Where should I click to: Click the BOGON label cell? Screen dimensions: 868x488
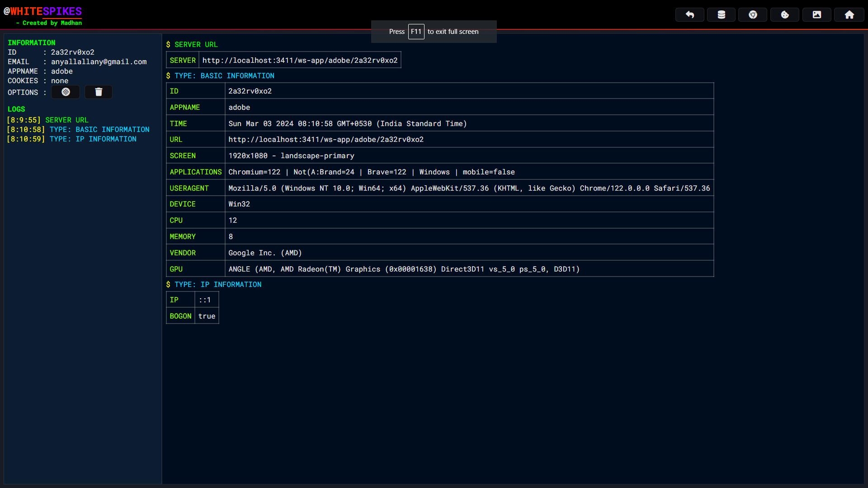tap(180, 316)
